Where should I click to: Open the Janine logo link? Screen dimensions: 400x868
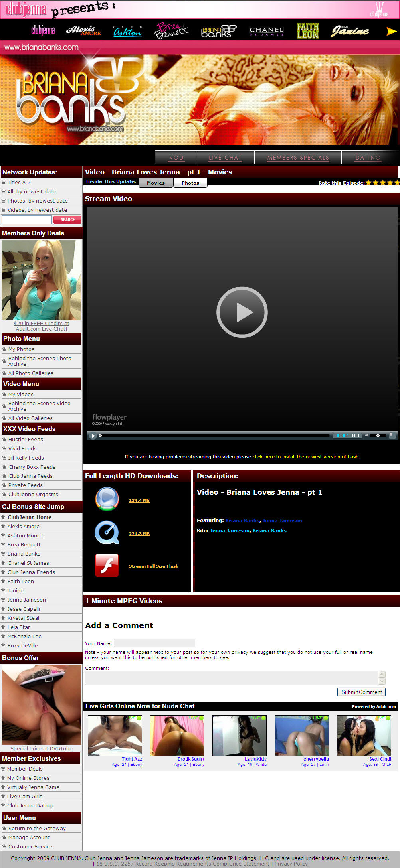pyautogui.click(x=350, y=31)
